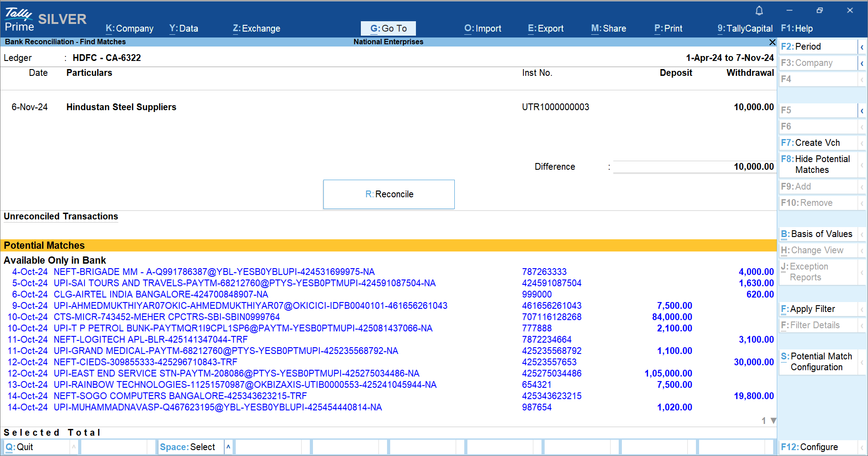Click Q: Quit button
The width and height of the screenshot is (868, 456).
pos(37,447)
